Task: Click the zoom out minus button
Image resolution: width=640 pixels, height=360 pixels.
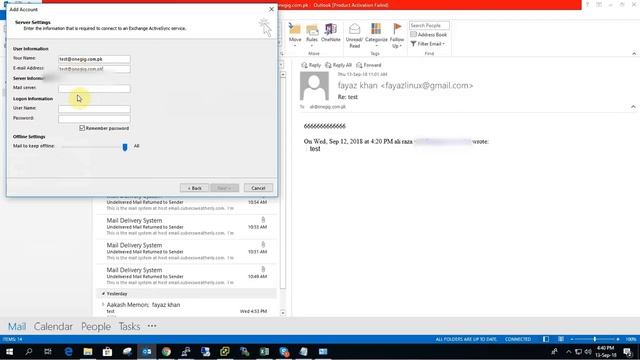Action: click(x=572, y=339)
